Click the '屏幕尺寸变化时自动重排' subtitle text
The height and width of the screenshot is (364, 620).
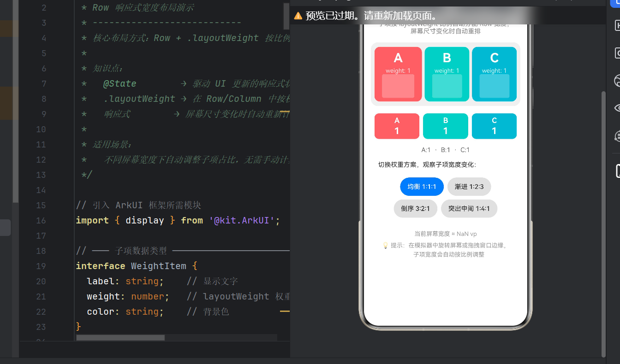446,32
